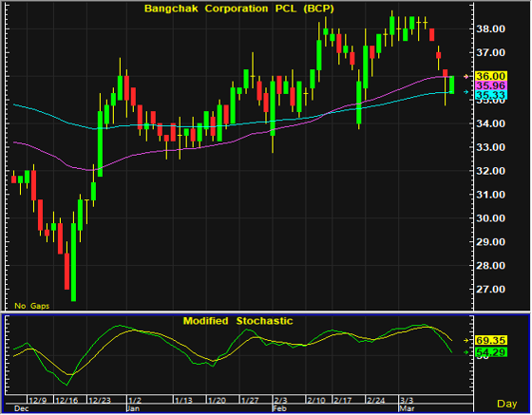Click the 1/13 date marker
This screenshot has width=532, height=415.
coord(183,400)
